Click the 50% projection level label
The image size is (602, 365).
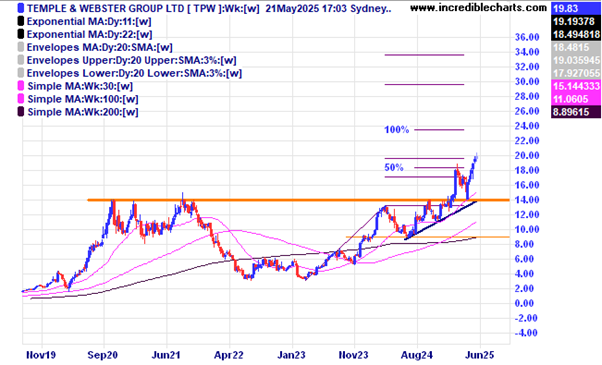(394, 167)
